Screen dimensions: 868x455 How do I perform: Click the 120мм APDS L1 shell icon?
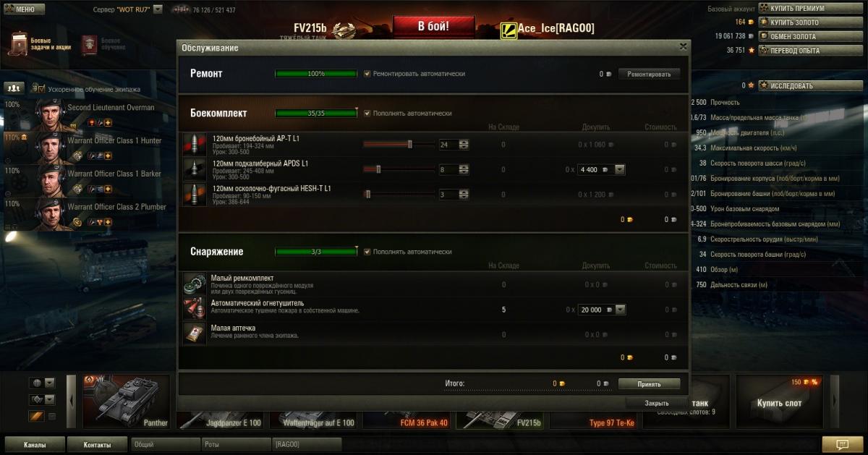pyautogui.click(x=195, y=170)
